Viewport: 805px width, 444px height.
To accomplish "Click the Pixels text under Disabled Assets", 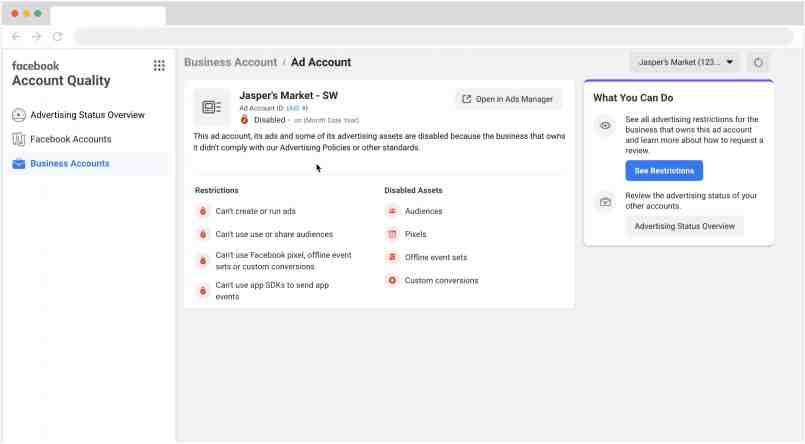I will click(415, 234).
